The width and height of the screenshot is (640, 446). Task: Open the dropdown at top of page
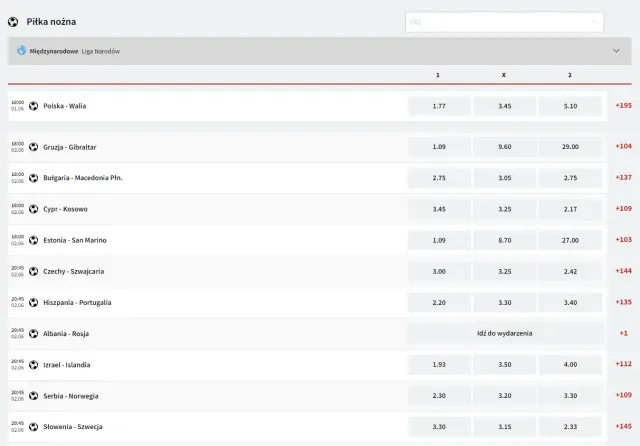coord(504,21)
